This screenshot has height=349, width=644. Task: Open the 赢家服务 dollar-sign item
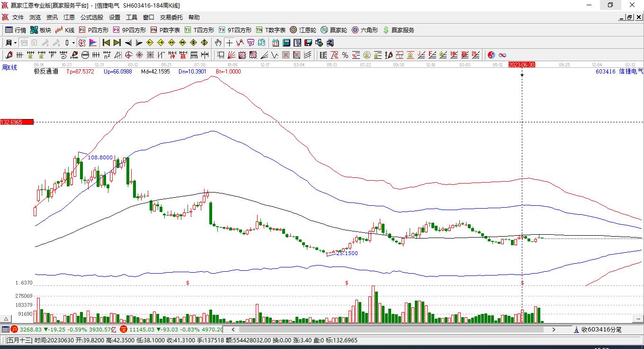pyautogui.click(x=398, y=30)
